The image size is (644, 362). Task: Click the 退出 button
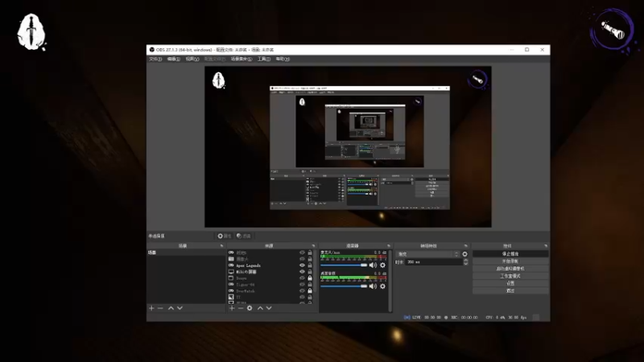pyautogui.click(x=510, y=291)
